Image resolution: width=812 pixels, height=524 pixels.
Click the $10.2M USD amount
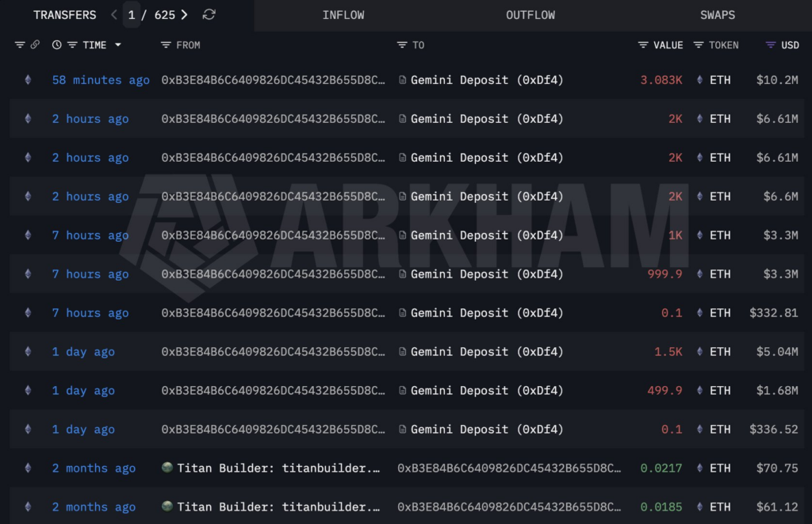(x=777, y=80)
